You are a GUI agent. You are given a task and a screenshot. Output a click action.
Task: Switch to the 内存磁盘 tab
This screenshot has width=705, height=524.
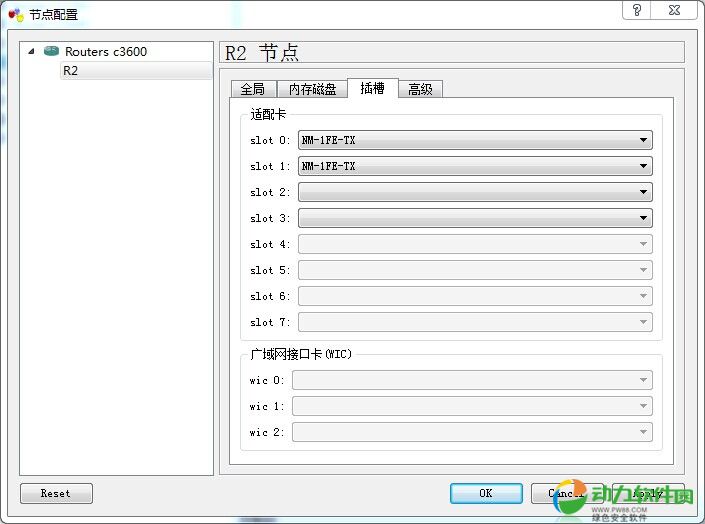point(310,89)
